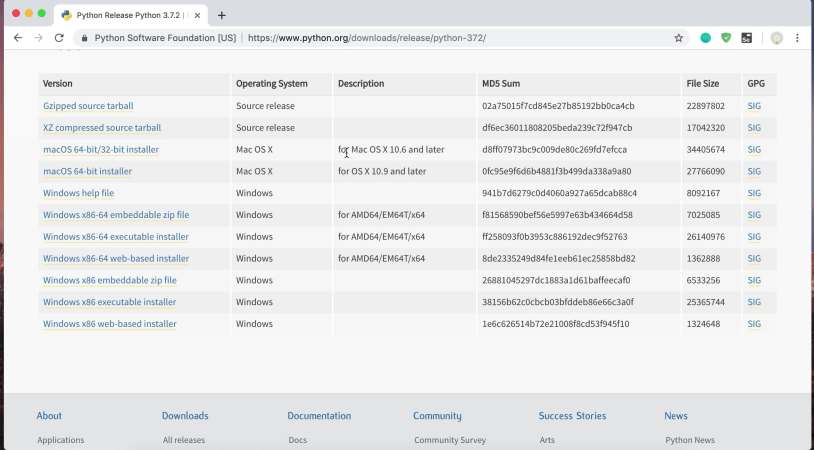Screen dimensions: 814x450
Task: Open the About footer heading
Action: pos(49,416)
